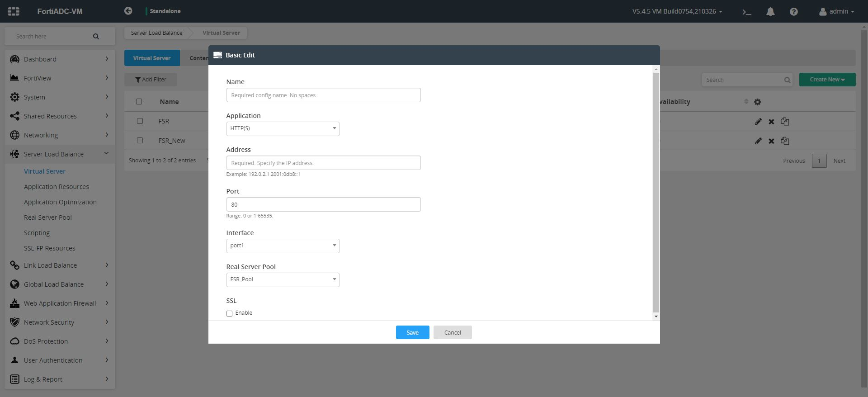Open table column settings gear icon
868x397 pixels.
758,102
